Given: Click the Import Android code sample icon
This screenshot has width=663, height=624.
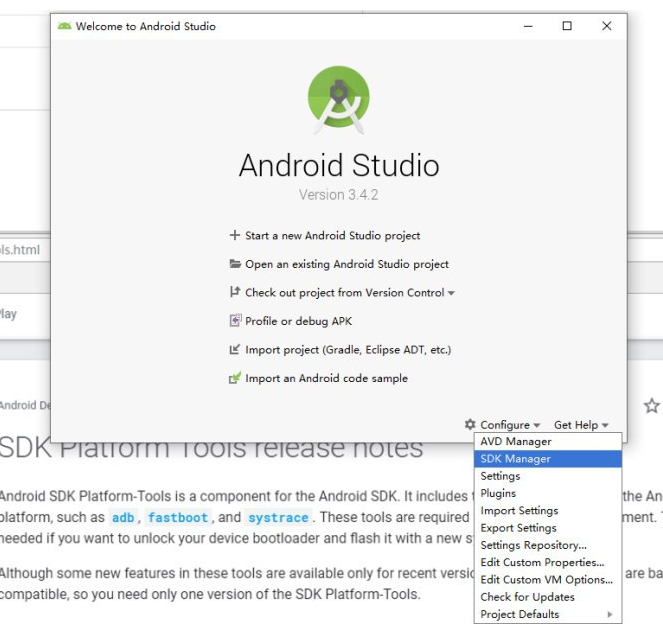Looking at the screenshot, I should (235, 378).
